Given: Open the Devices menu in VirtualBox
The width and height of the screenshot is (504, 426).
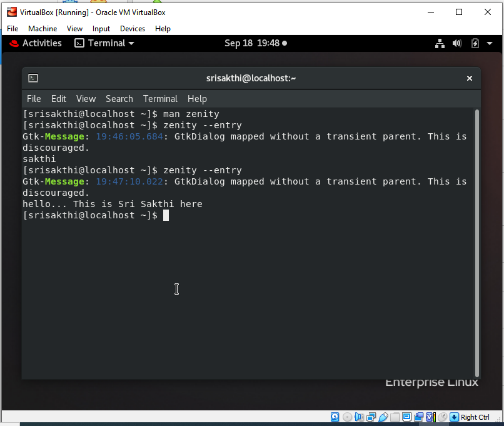Looking at the screenshot, I should coord(132,28).
